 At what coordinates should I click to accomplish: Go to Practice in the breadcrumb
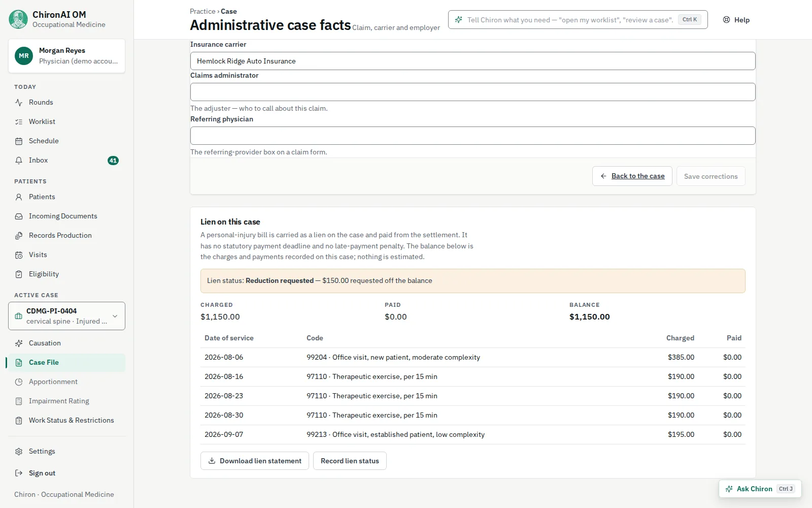coord(202,11)
